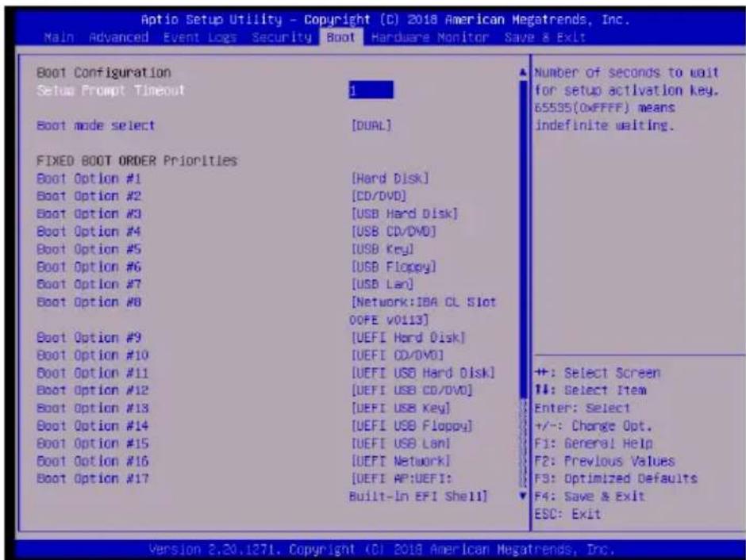Change Boot Option #5 value [USB Key]
The image size is (746, 560).
point(383,249)
